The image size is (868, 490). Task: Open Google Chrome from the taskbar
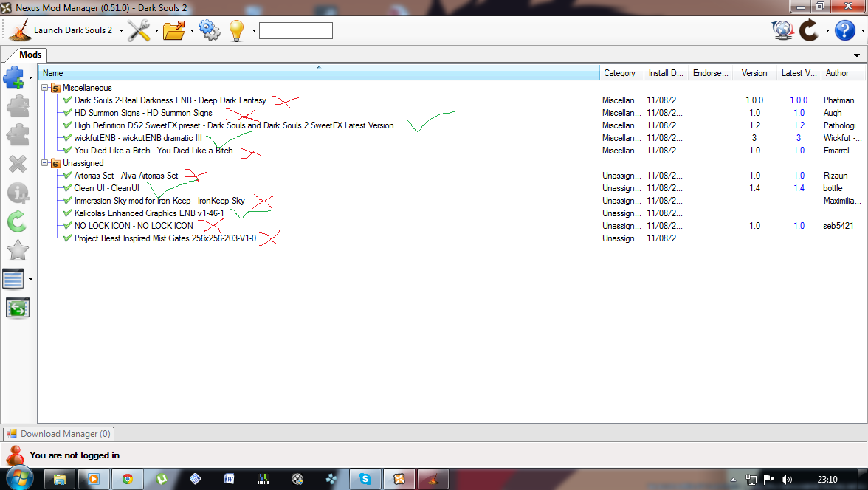[x=127, y=479]
